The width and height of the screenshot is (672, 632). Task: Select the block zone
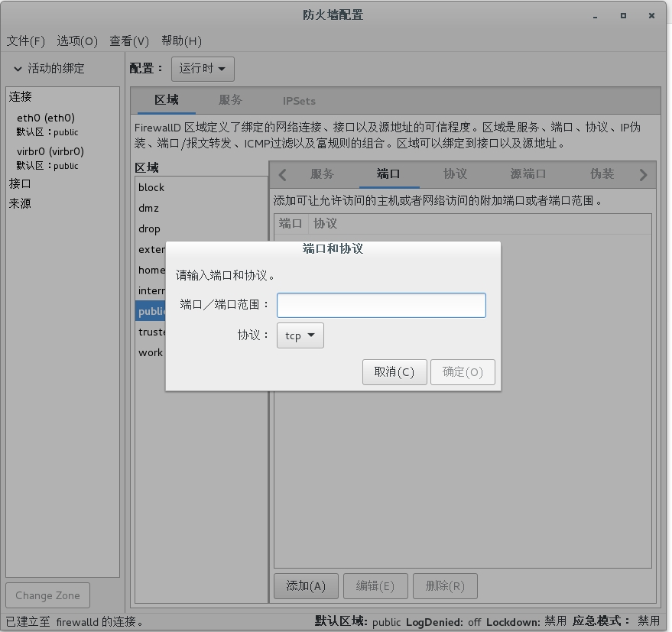point(151,187)
